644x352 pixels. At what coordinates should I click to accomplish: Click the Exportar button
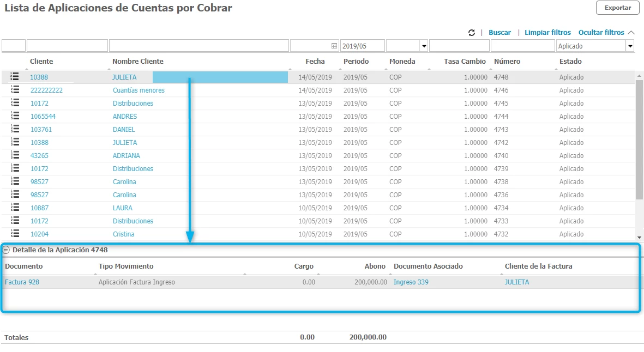[x=618, y=8]
